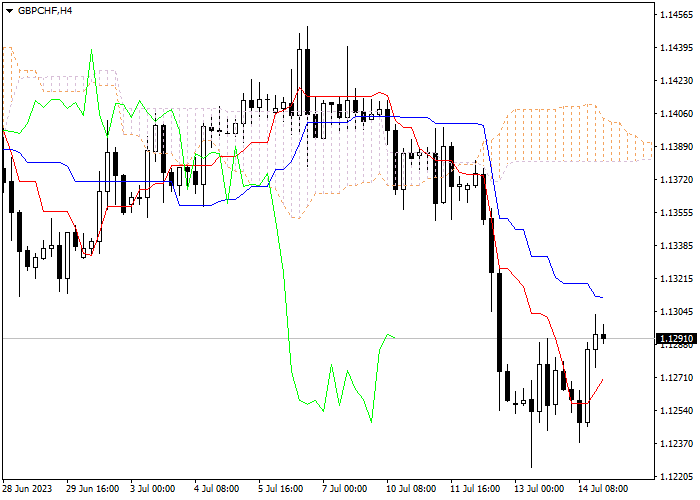The image size is (700, 500).
Task: Click the current price label 1.12910
Action: (x=676, y=338)
